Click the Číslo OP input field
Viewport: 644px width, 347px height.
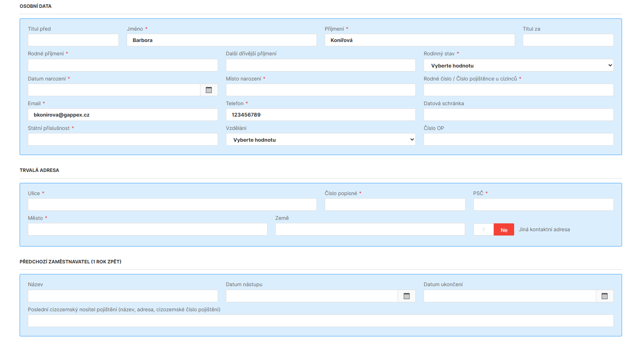tap(518, 139)
